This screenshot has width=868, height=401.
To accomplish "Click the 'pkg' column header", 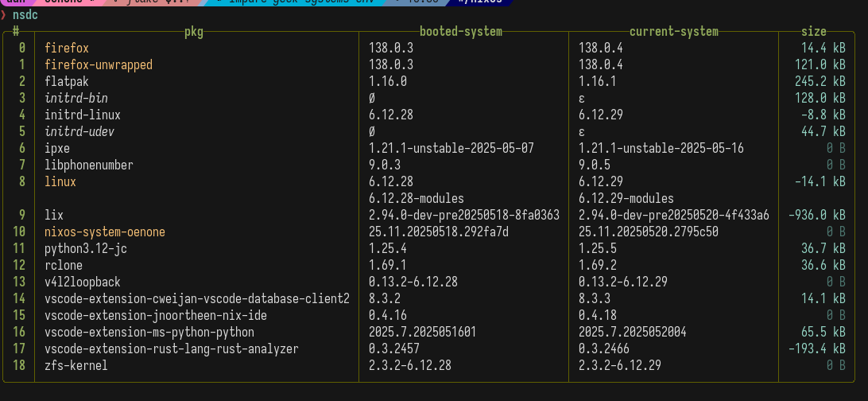I will [194, 32].
